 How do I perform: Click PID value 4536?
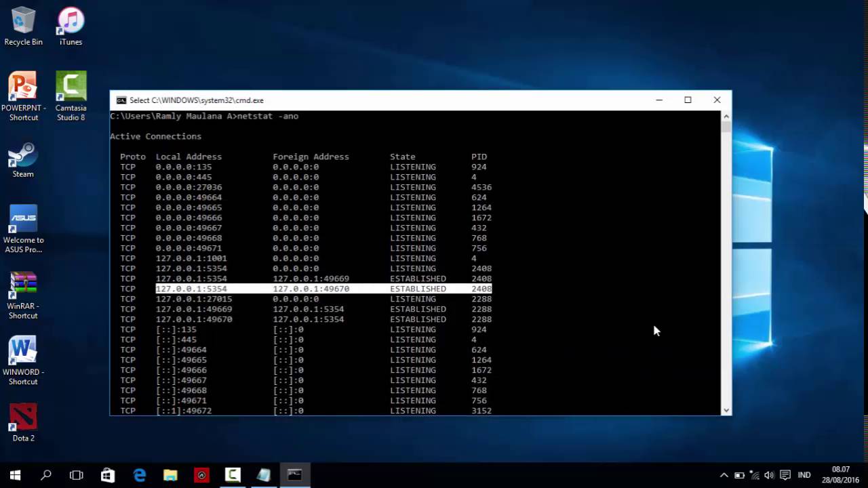pos(481,187)
